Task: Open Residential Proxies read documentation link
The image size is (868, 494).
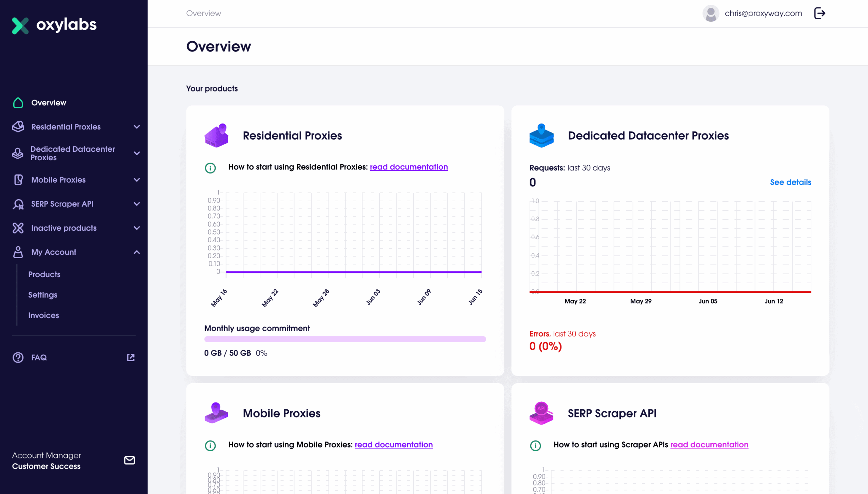Action: [408, 167]
